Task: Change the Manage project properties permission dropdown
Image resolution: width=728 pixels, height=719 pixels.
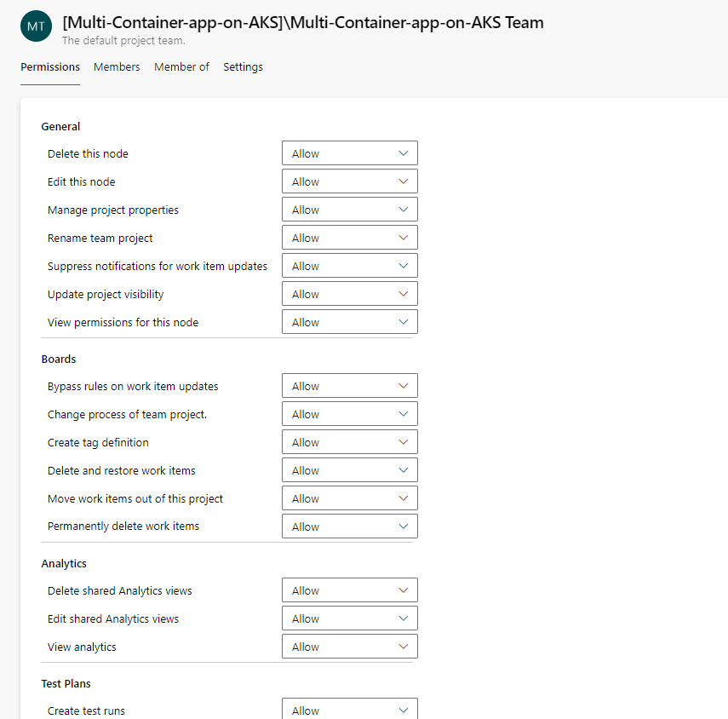Action: 350,210
